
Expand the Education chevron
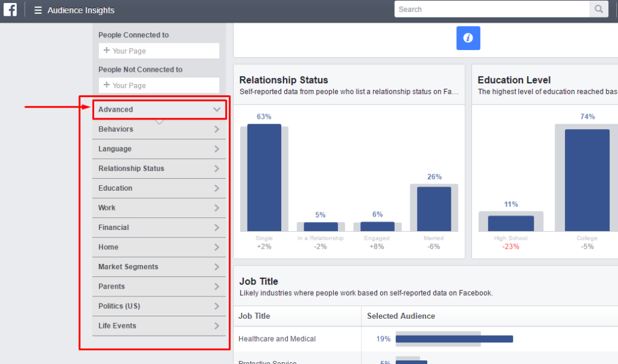point(217,188)
